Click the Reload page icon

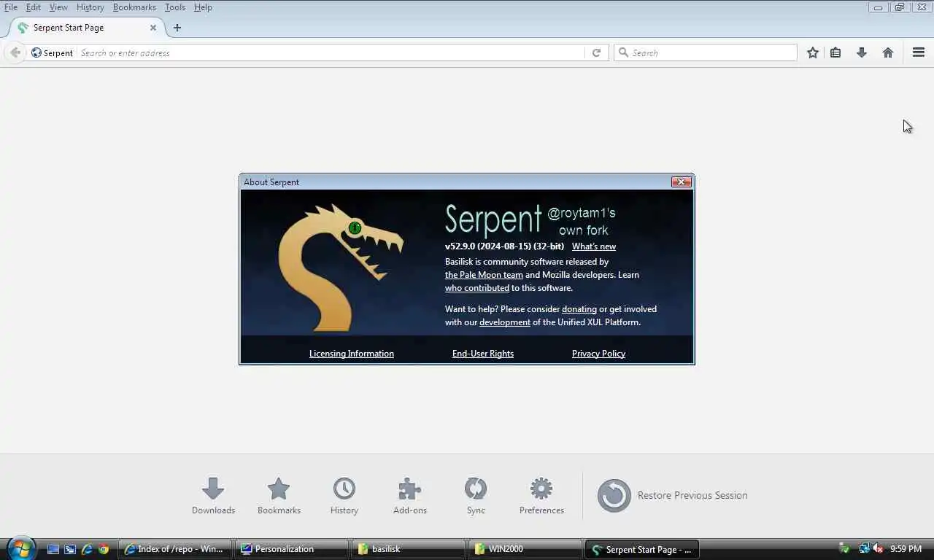(x=596, y=52)
